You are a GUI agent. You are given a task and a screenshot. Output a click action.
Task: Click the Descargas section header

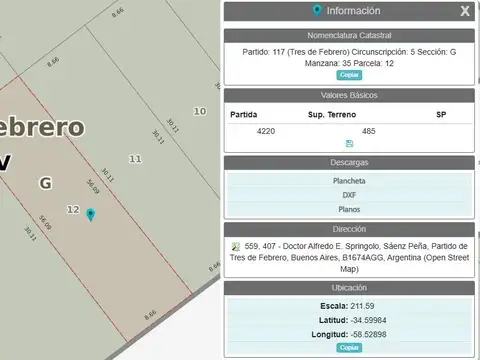(x=349, y=163)
